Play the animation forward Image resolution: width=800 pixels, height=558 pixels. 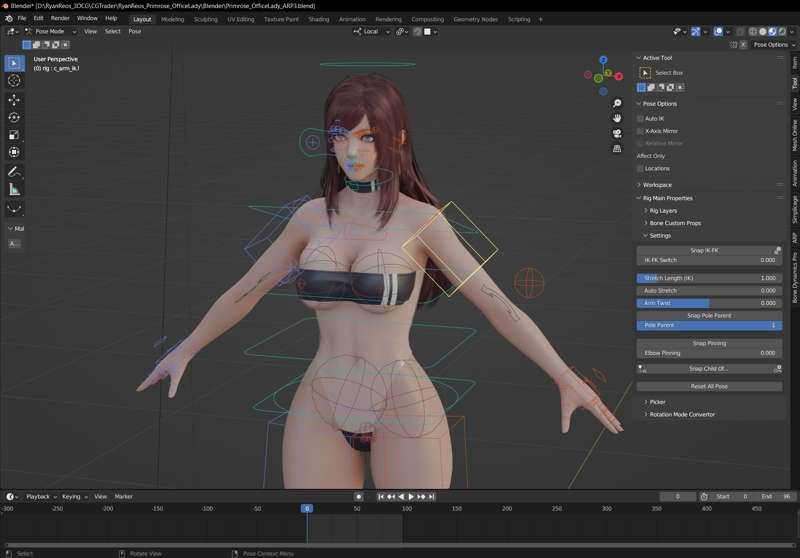click(411, 496)
